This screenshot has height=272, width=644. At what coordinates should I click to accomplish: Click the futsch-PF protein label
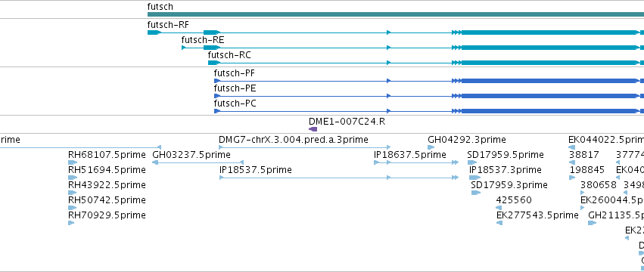234,73
